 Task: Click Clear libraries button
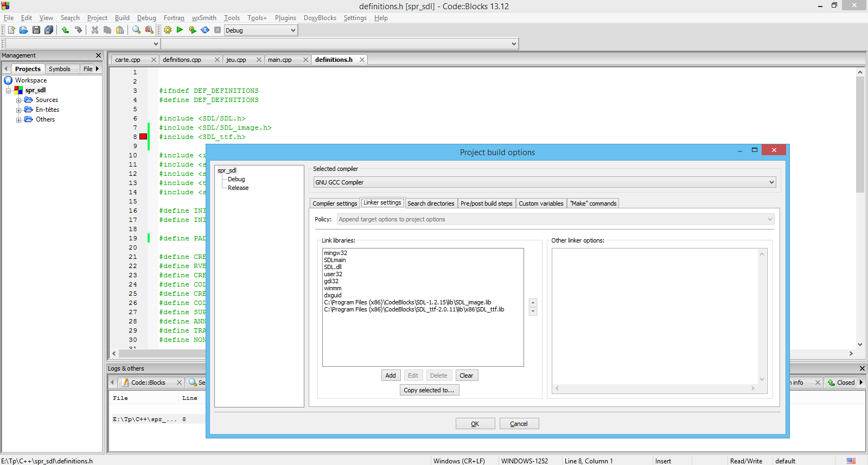click(x=466, y=375)
